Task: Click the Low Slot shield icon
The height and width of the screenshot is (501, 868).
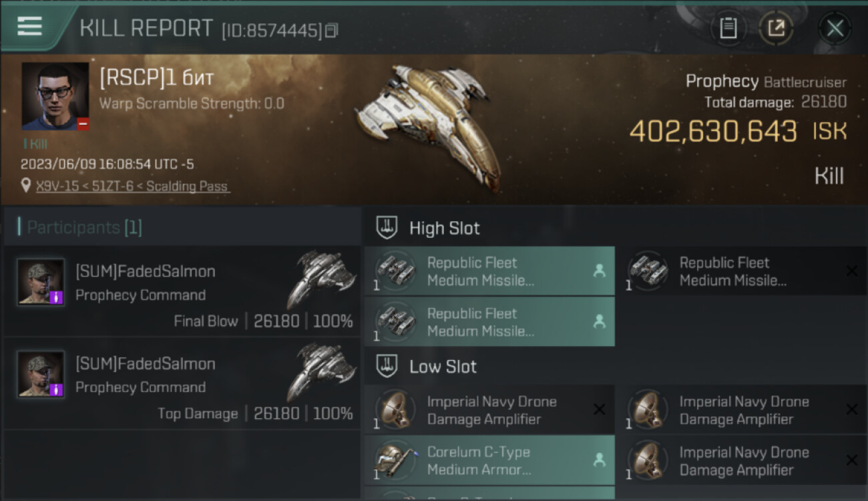Action: pyautogui.click(x=387, y=366)
